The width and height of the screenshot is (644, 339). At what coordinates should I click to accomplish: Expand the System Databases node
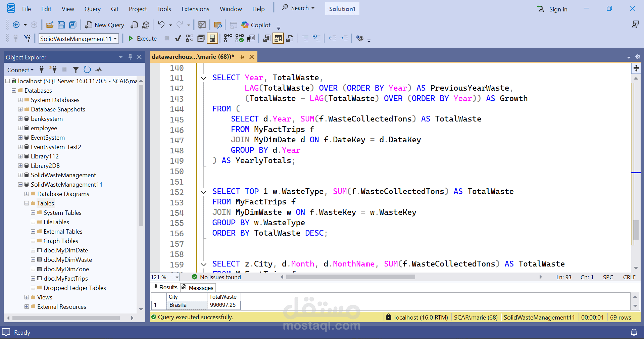coord(20,100)
